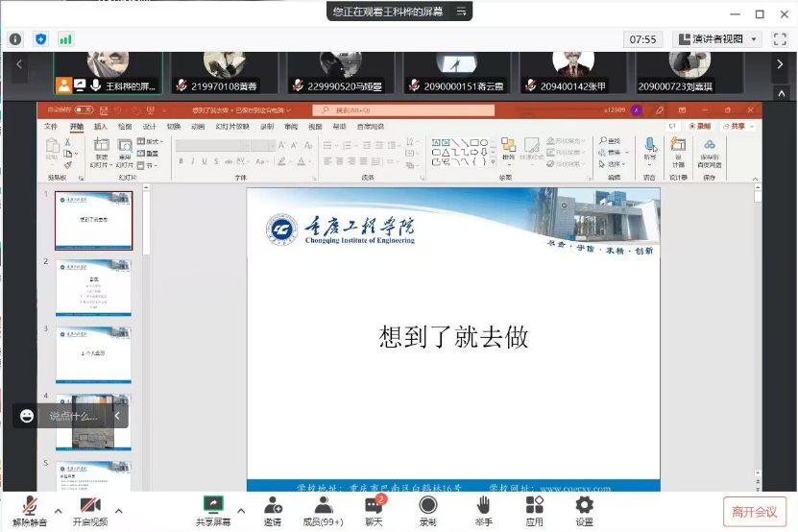Click the 离开会议 leave meeting button
Screen dimensions: 798x532
pyautogui.click(x=755, y=511)
